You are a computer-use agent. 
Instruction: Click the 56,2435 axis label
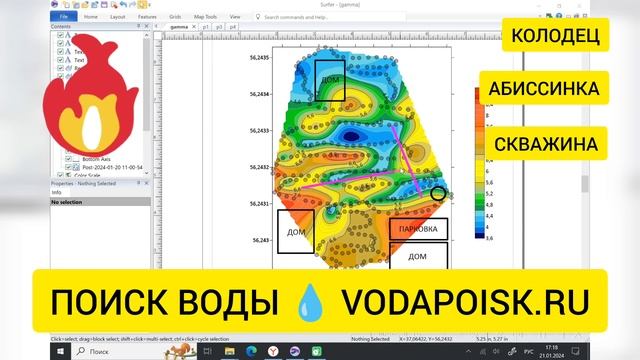[260, 58]
